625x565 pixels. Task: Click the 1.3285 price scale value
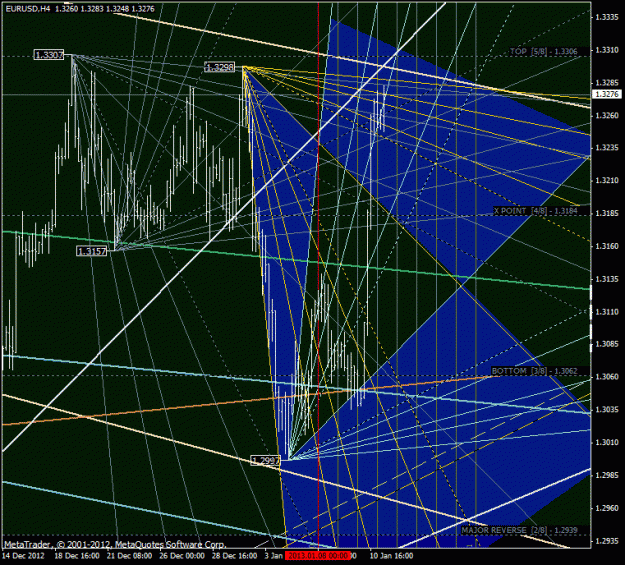click(607, 83)
